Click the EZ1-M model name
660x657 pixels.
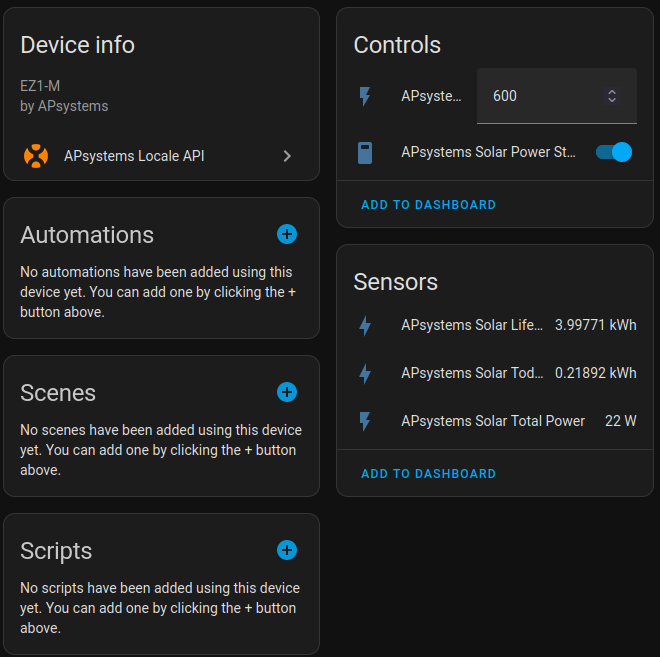coord(40,86)
